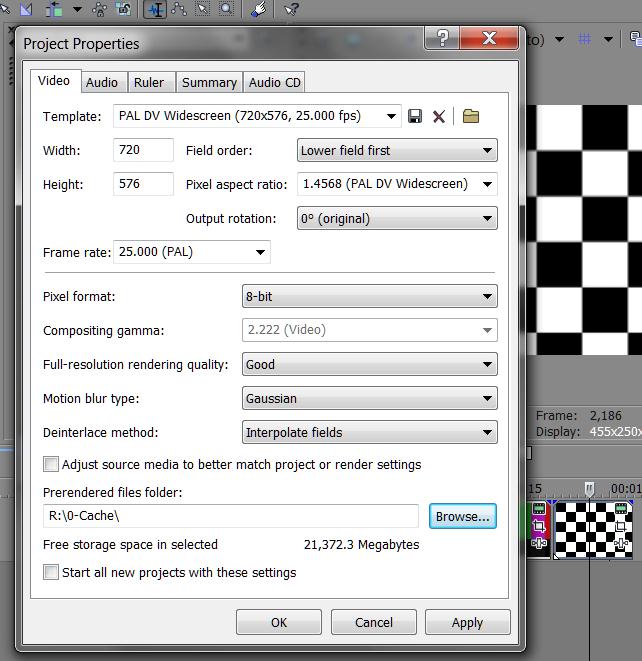
Task: Open Full-resolution rendering quality dropdown
Action: click(x=370, y=364)
